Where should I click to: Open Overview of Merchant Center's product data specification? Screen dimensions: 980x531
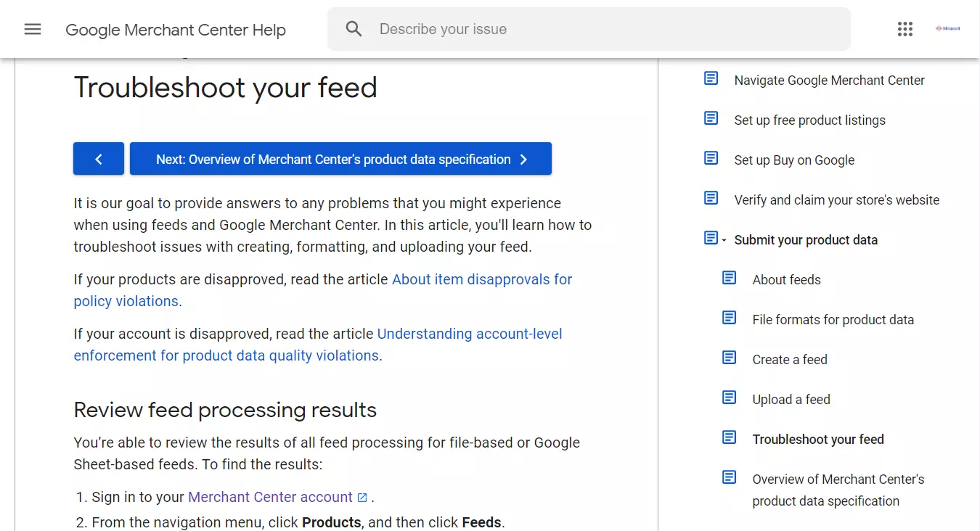click(x=838, y=490)
